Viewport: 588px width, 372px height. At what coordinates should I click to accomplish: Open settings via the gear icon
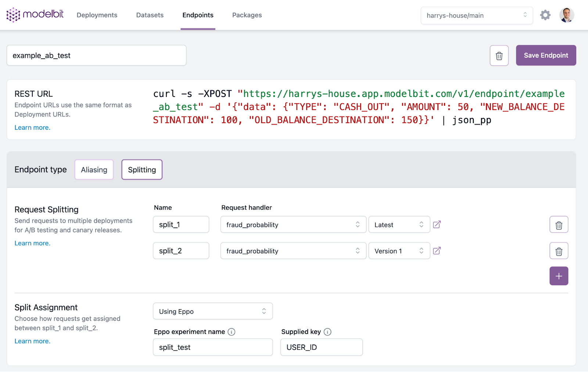coord(545,15)
